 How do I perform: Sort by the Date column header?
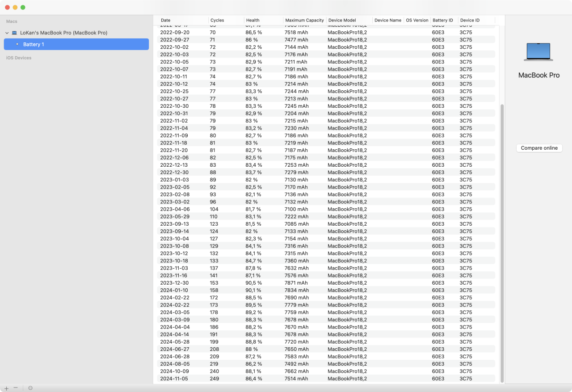click(184, 20)
